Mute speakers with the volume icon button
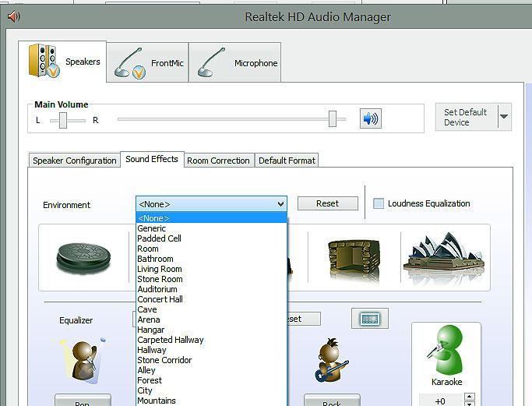 371,118
